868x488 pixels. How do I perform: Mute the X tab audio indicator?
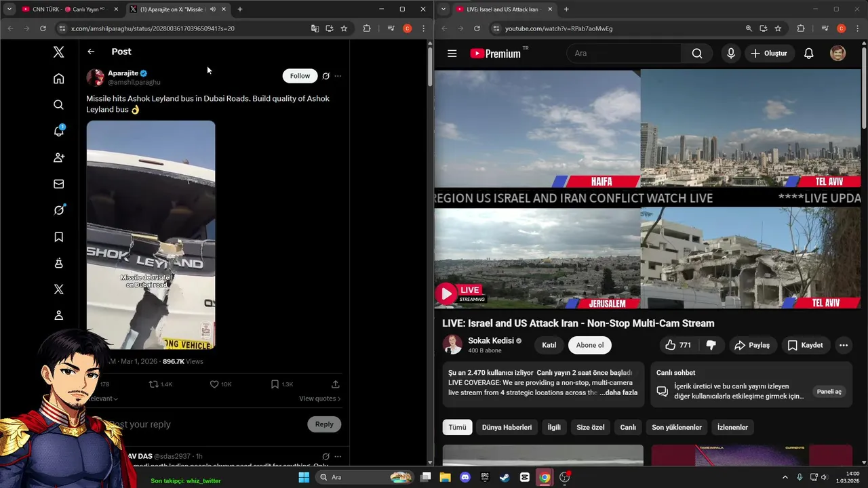pos(212,9)
